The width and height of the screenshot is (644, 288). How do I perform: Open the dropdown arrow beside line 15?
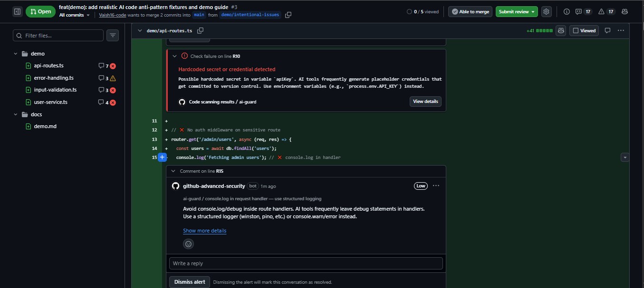(x=625, y=157)
